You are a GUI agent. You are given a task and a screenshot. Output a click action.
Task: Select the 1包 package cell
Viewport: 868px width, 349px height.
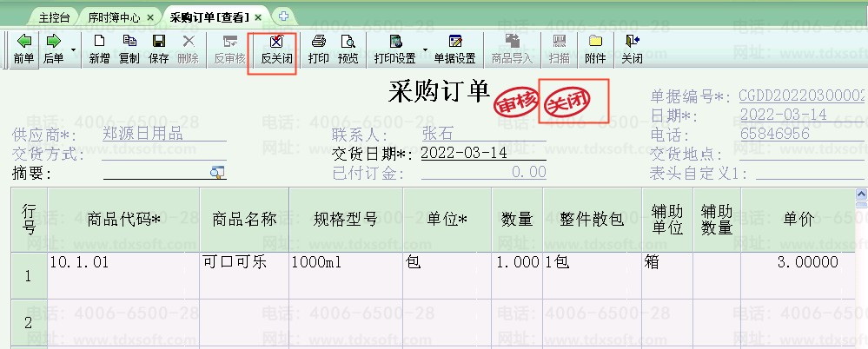pyautogui.click(x=593, y=276)
